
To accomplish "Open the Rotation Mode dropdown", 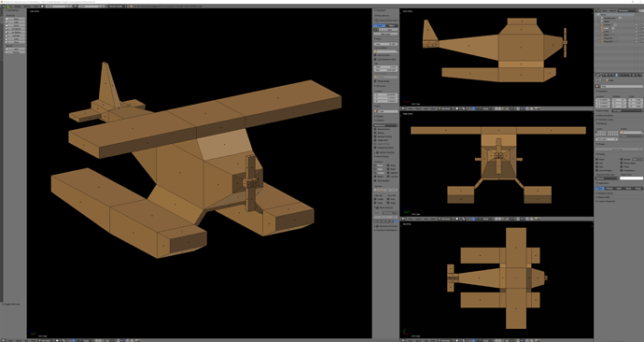I will [x=628, y=110].
